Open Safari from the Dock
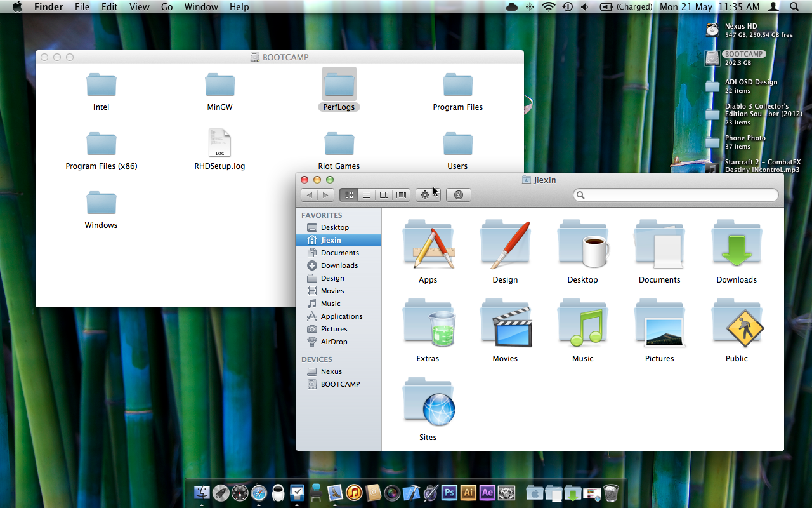Screen dimensions: 812x508 259,492
